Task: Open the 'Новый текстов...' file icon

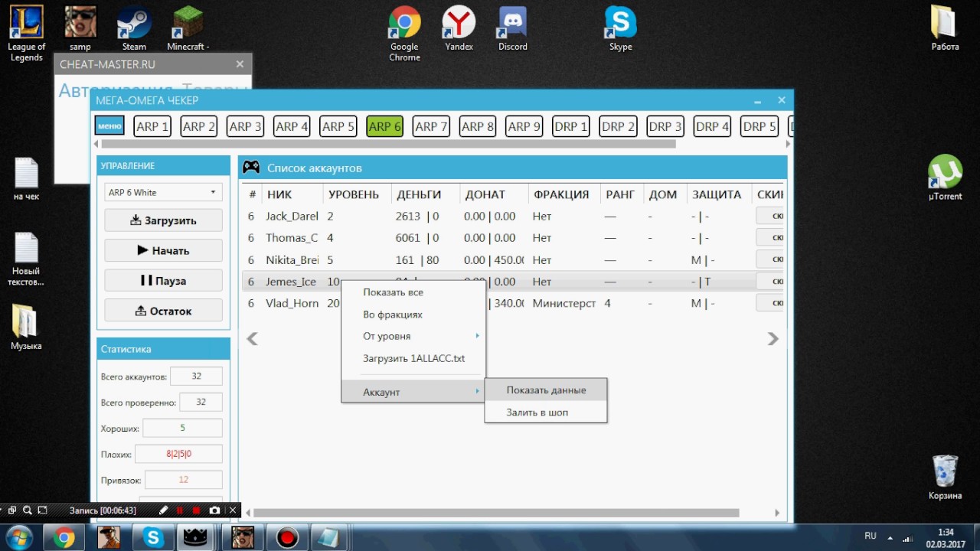Action: coord(26,259)
